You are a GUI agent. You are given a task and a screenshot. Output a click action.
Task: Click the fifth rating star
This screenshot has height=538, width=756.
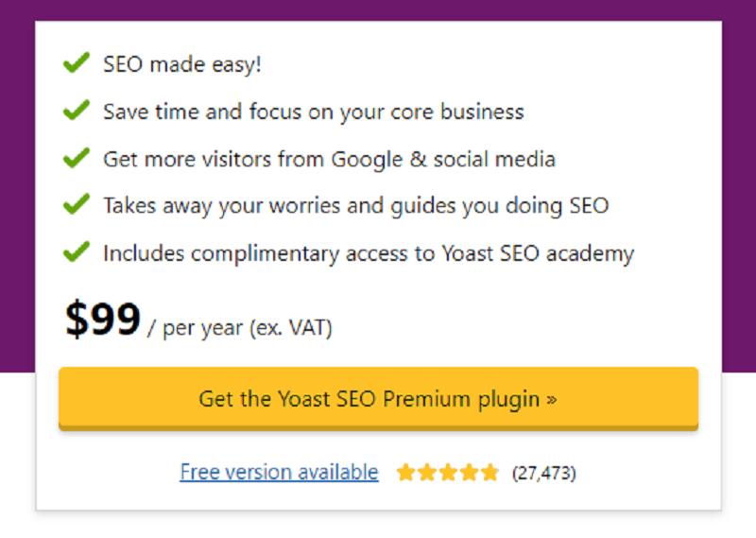coord(490,473)
